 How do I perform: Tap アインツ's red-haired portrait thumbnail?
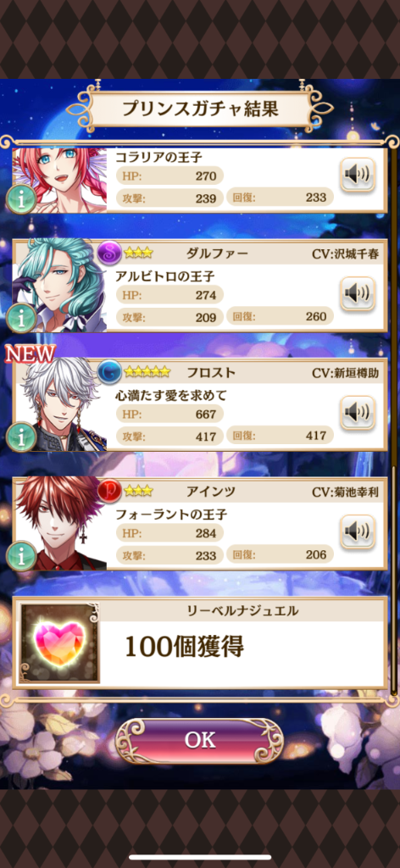59,524
